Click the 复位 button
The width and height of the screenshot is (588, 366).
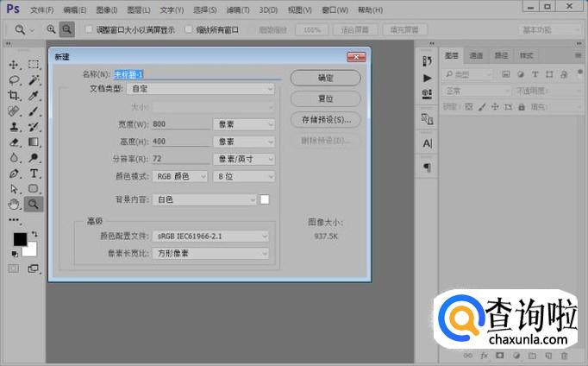(326, 98)
